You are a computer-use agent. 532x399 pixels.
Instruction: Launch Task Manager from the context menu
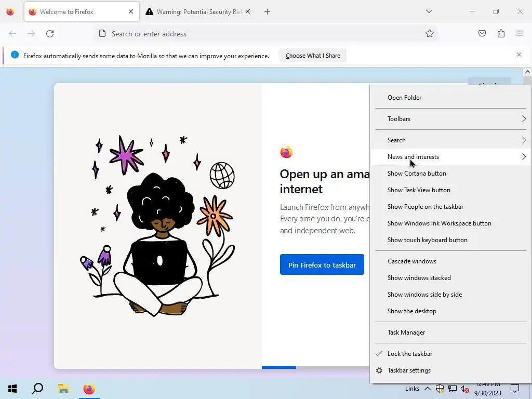[450, 332]
